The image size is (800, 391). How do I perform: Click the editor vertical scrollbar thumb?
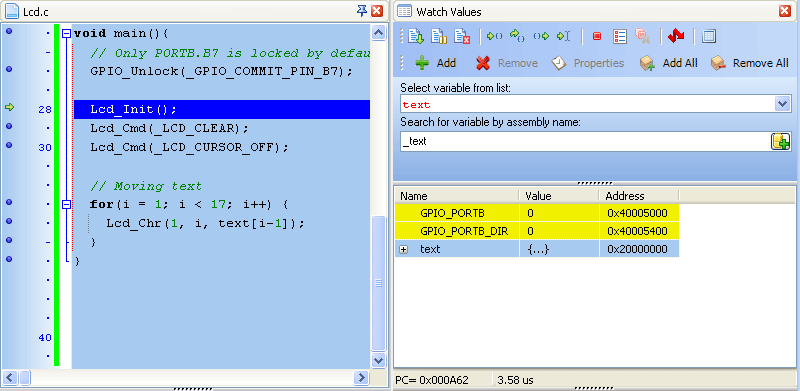pos(378,282)
